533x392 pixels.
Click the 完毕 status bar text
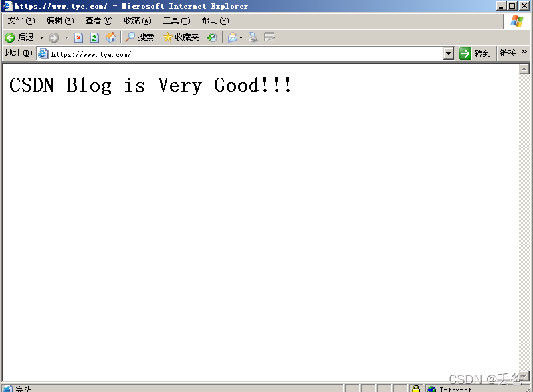(23, 389)
